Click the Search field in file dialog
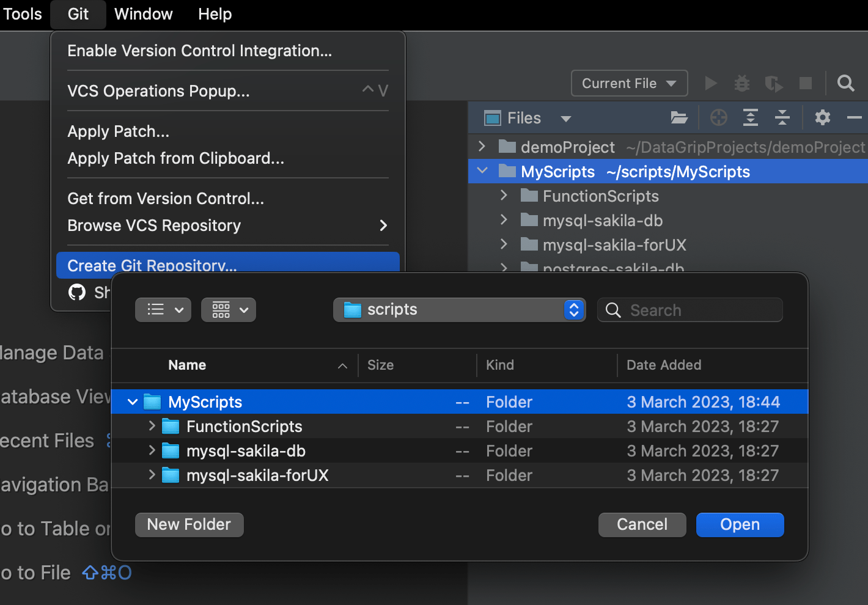Viewport: 868px width, 605px height. pos(691,310)
